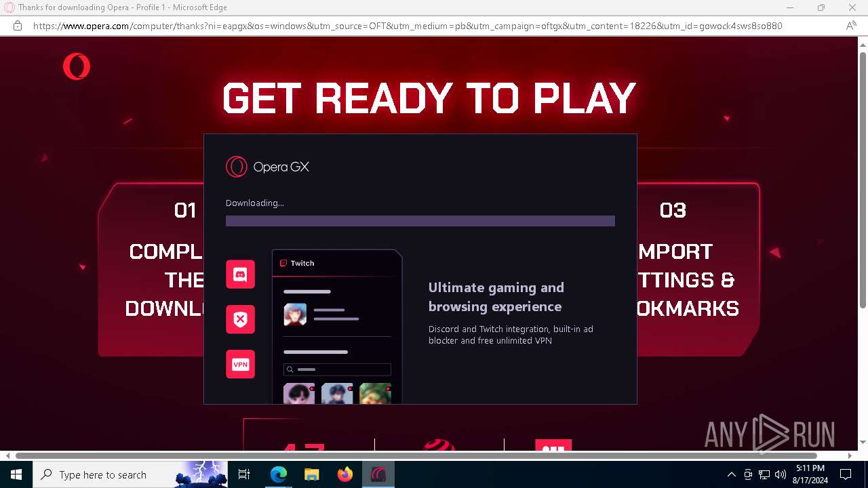Screen dimensions: 868x488
Task: Click the Twitch icon in the panel preview
Action: coord(283,263)
